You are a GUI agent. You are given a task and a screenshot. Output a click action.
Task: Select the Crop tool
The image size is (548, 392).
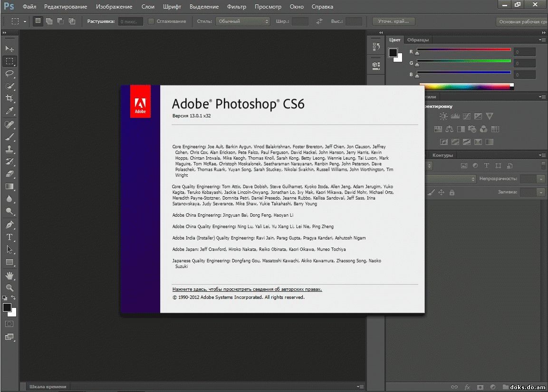pyautogui.click(x=10, y=98)
